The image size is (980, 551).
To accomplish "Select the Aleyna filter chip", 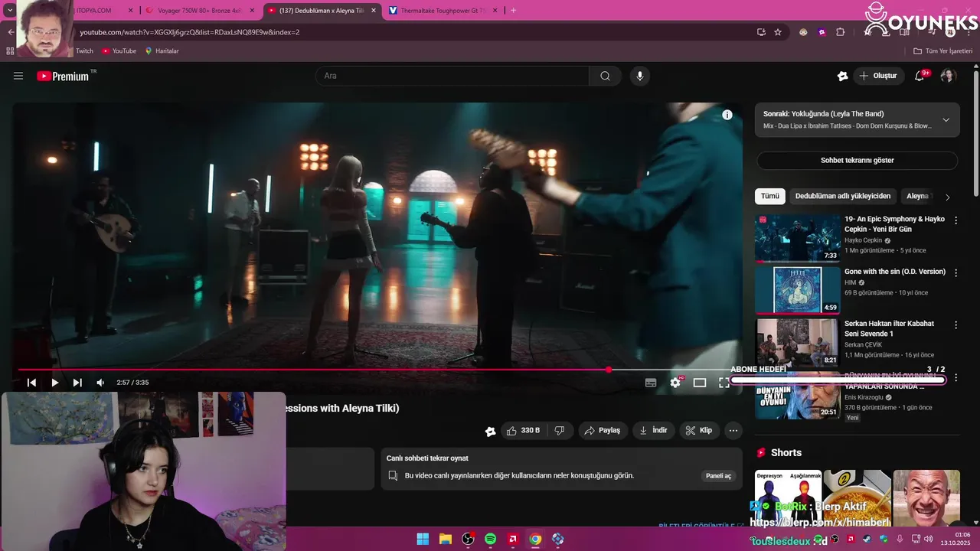I will pos(916,196).
